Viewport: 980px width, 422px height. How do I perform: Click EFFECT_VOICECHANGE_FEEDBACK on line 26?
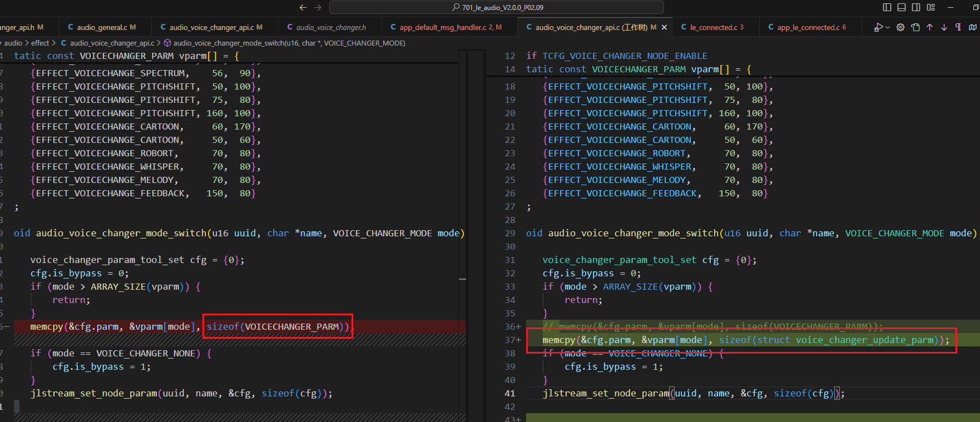point(622,193)
